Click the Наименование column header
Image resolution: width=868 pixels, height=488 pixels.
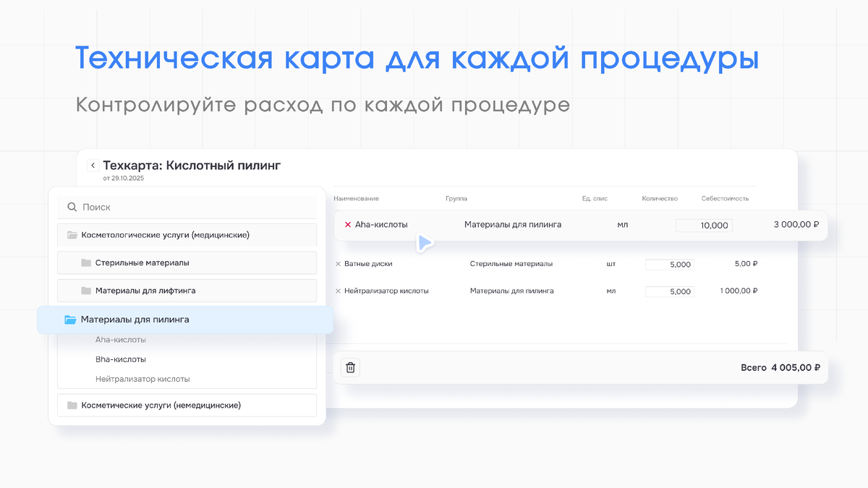click(x=356, y=198)
